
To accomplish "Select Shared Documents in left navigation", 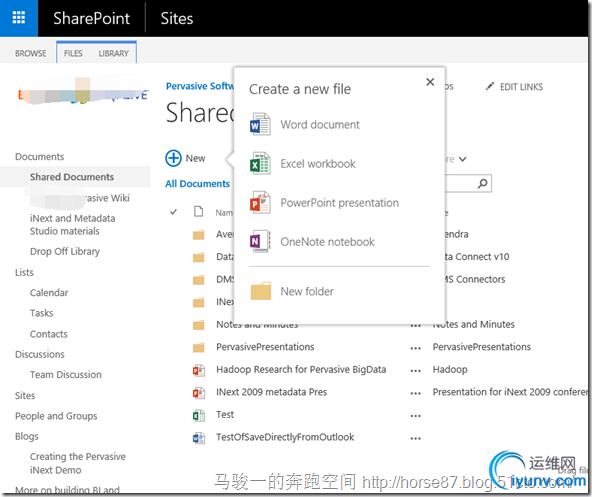I will click(x=72, y=177).
